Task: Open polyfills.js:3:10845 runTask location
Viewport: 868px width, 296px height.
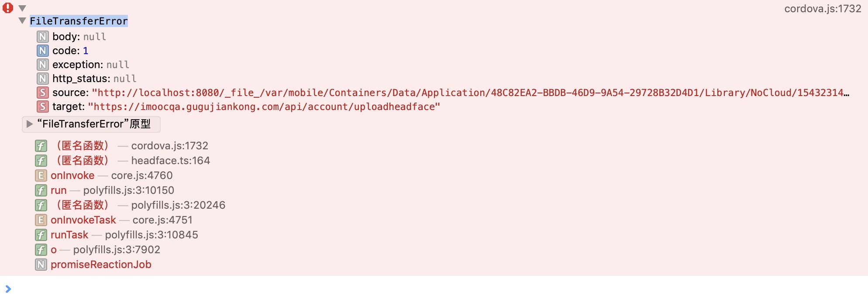Action: 152,235
